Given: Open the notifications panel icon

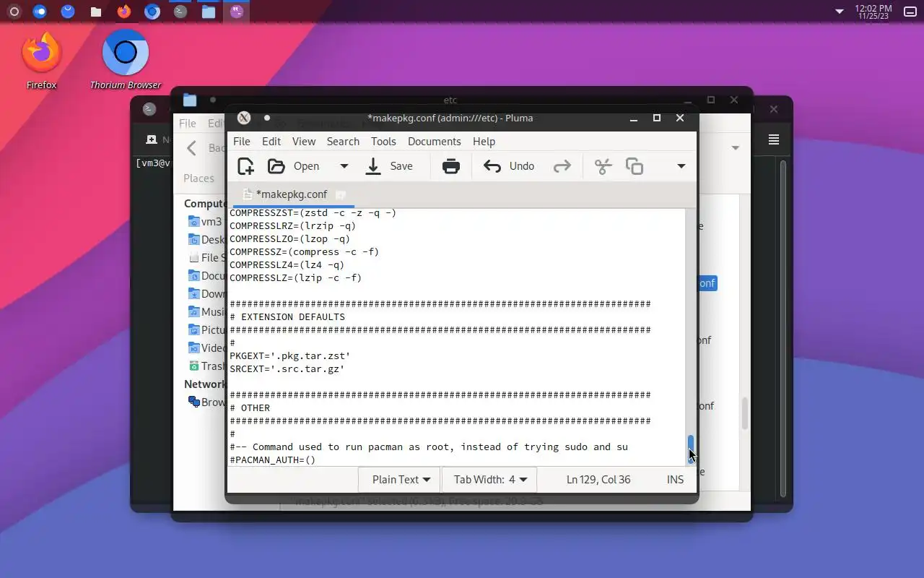Looking at the screenshot, I should (x=910, y=12).
